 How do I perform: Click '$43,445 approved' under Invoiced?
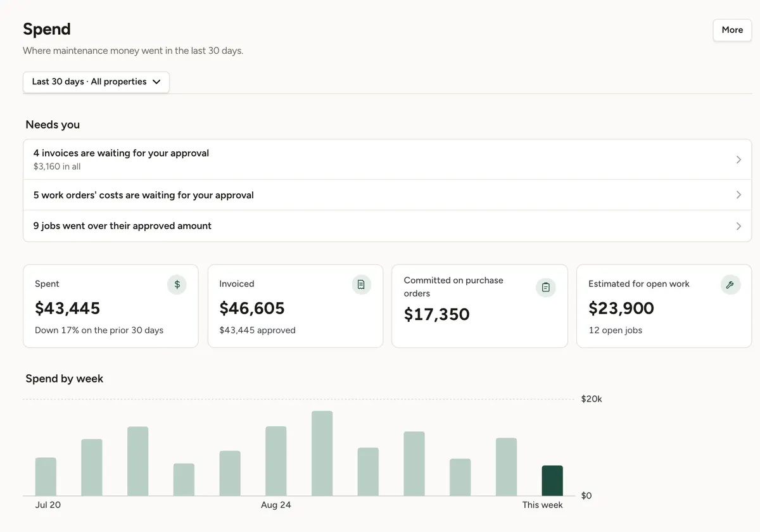[258, 330]
